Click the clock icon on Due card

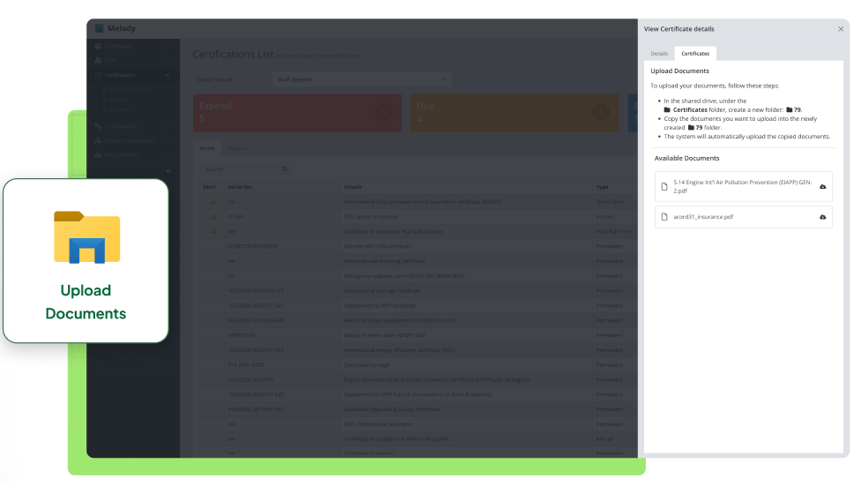601,113
